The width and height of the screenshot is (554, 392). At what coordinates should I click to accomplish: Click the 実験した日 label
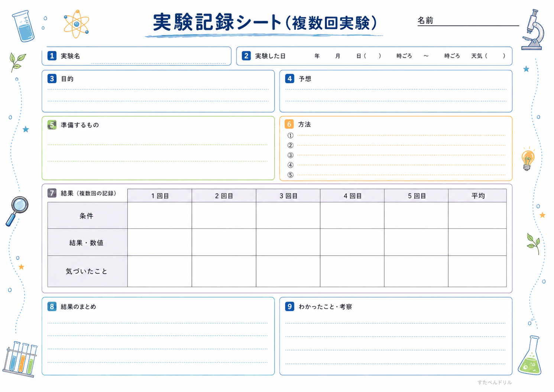click(x=270, y=56)
